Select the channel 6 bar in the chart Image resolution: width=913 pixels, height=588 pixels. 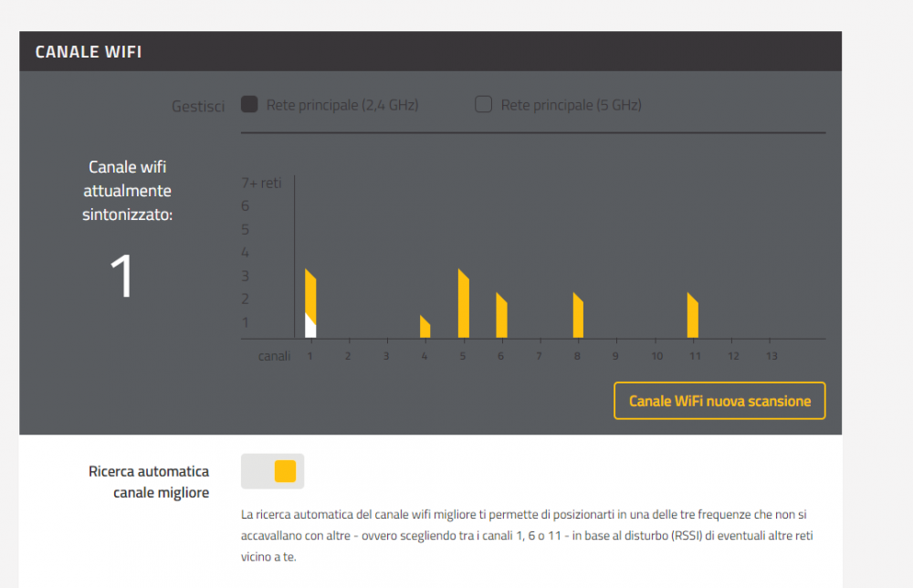coord(501,315)
